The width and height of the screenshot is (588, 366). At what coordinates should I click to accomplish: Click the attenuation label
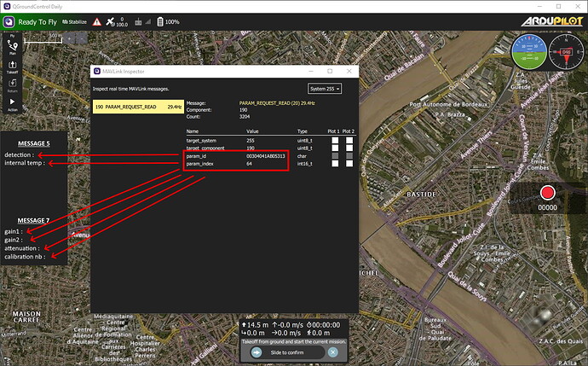pyautogui.click(x=22, y=248)
